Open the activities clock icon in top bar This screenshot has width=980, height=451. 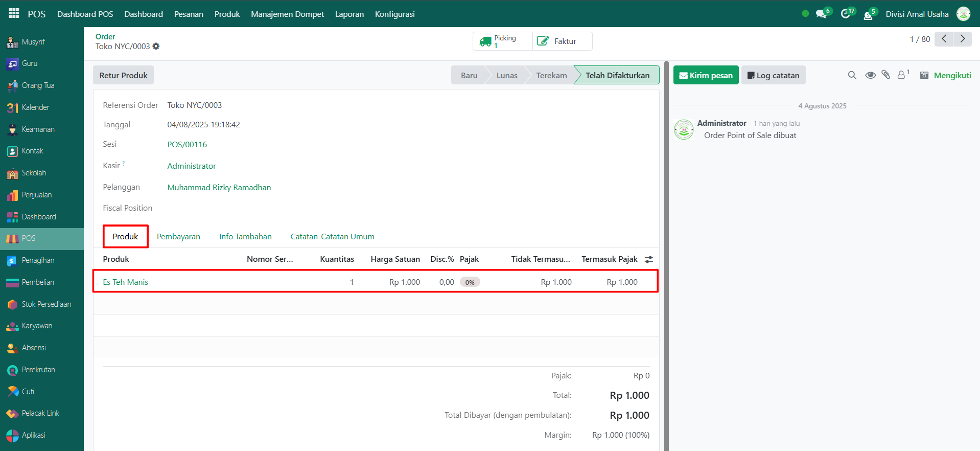(x=845, y=14)
